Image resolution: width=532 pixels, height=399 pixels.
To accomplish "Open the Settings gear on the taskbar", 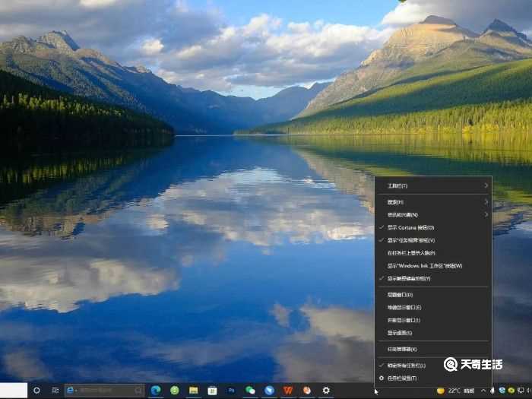I will [326, 390].
